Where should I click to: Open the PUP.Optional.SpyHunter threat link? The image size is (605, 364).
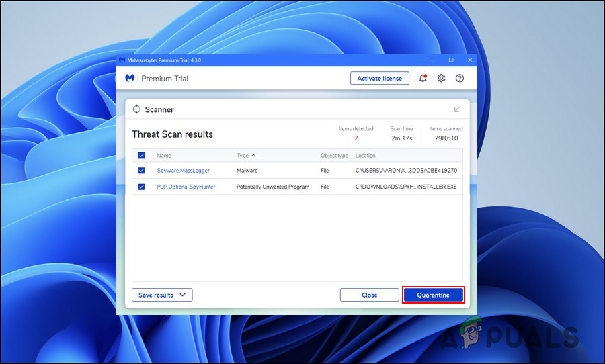[x=186, y=187]
